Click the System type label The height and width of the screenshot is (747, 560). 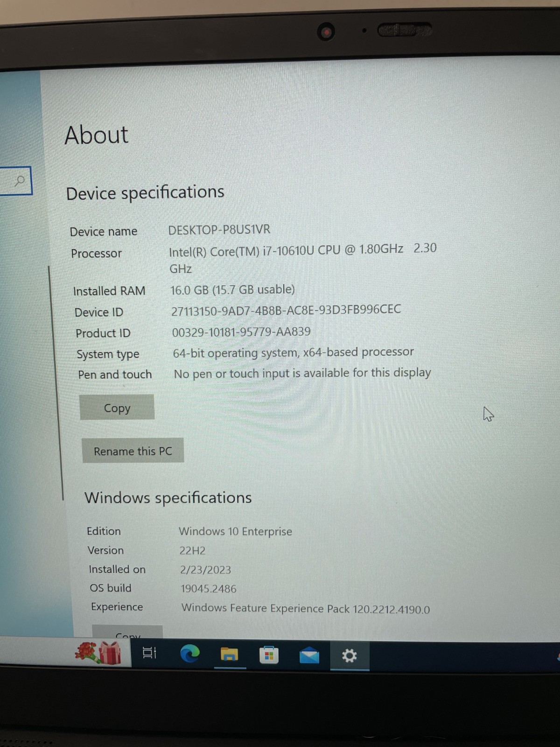(x=108, y=354)
